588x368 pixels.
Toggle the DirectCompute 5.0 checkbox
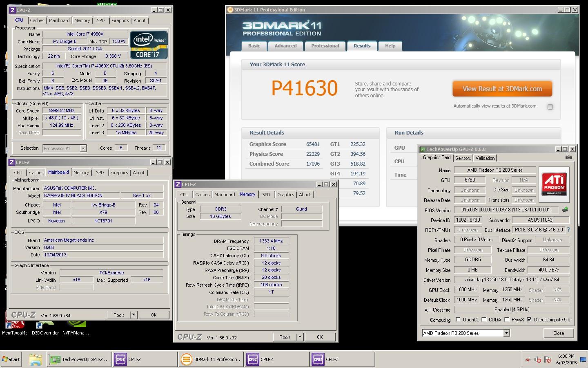coord(530,320)
